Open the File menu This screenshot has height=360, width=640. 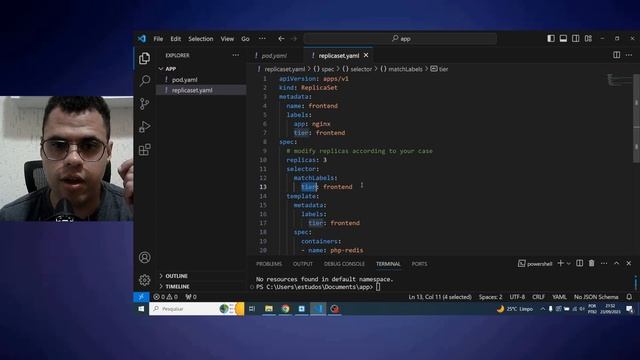coord(158,39)
